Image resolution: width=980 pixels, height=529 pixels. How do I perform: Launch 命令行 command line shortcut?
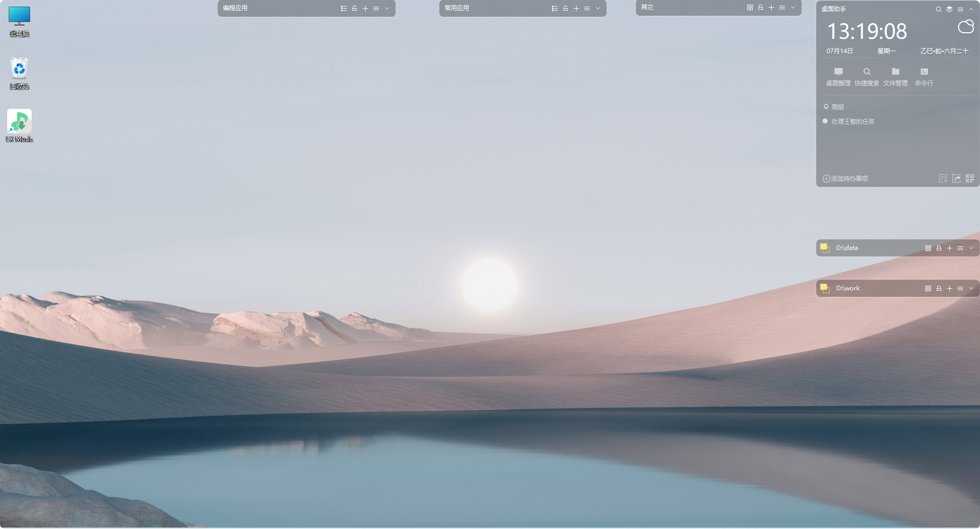[x=924, y=76]
